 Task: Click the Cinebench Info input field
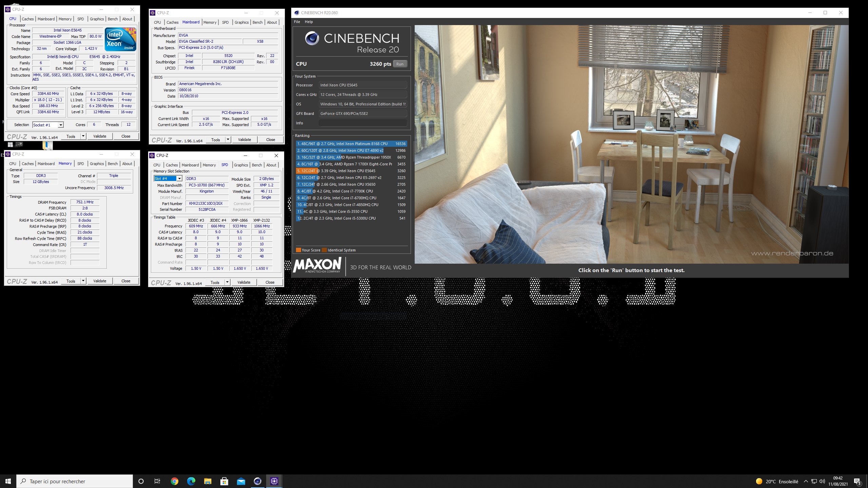(x=362, y=123)
